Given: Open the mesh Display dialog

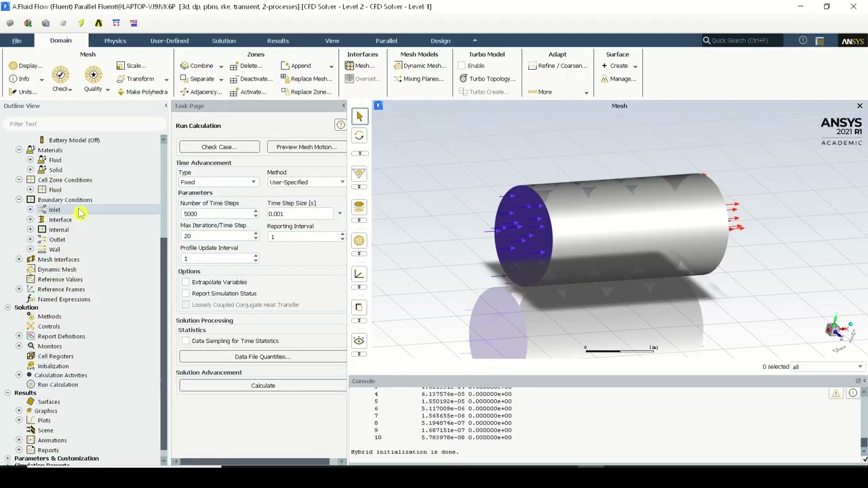Looking at the screenshot, I should (26, 66).
